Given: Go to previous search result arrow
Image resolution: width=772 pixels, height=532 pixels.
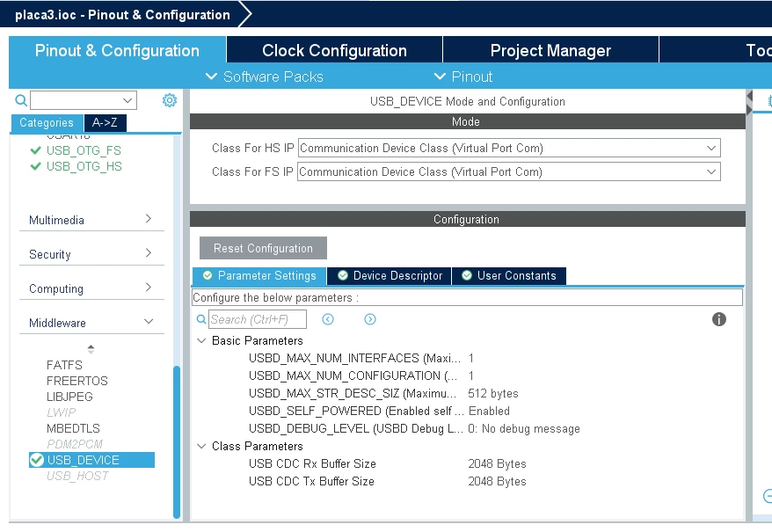Looking at the screenshot, I should pyautogui.click(x=328, y=319).
